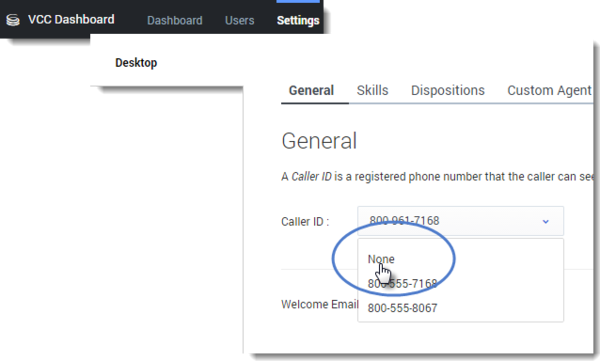Select 800-555-8067 in the Caller ID list

[x=402, y=308]
